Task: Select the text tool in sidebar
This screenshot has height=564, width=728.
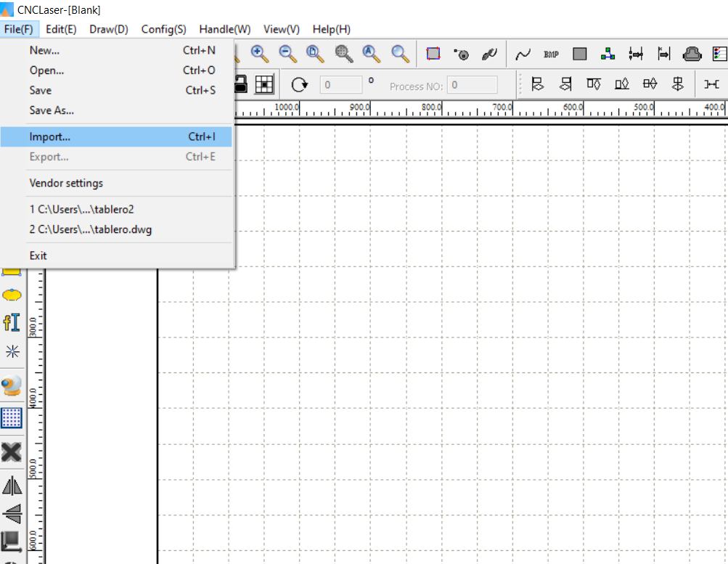Action: click(x=12, y=322)
